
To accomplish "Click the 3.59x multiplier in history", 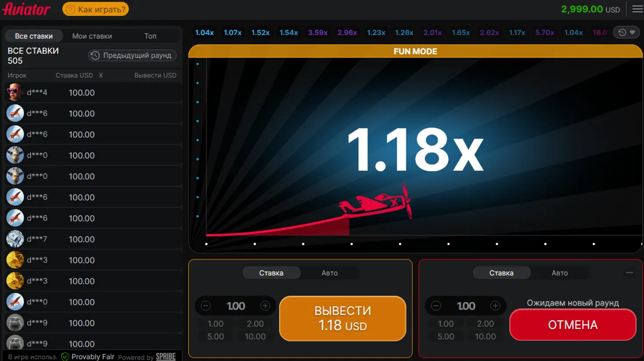I will (318, 33).
